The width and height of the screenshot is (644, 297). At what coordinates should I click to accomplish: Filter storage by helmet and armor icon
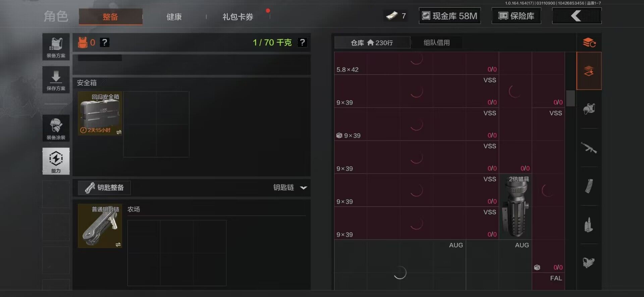[x=589, y=109]
